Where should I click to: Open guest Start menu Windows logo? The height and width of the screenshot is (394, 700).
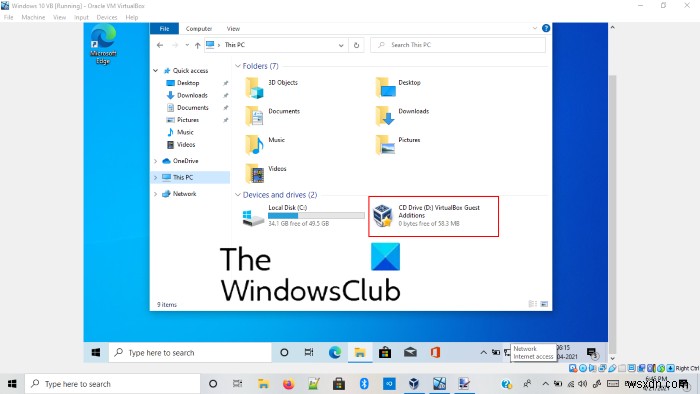tap(96, 353)
